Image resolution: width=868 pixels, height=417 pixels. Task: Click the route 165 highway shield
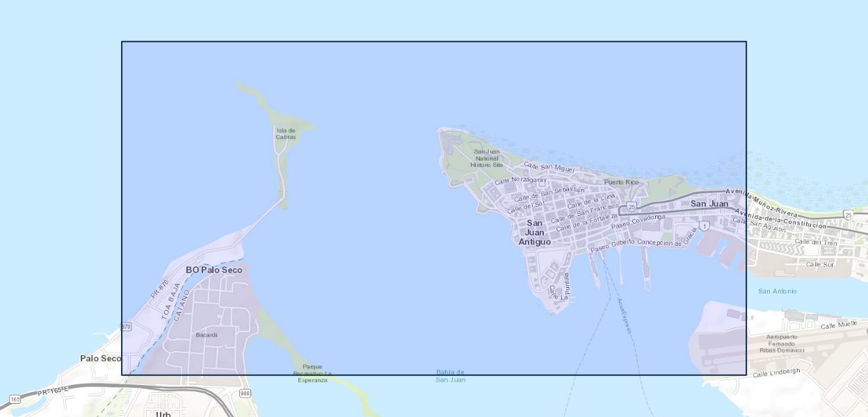coord(15,399)
